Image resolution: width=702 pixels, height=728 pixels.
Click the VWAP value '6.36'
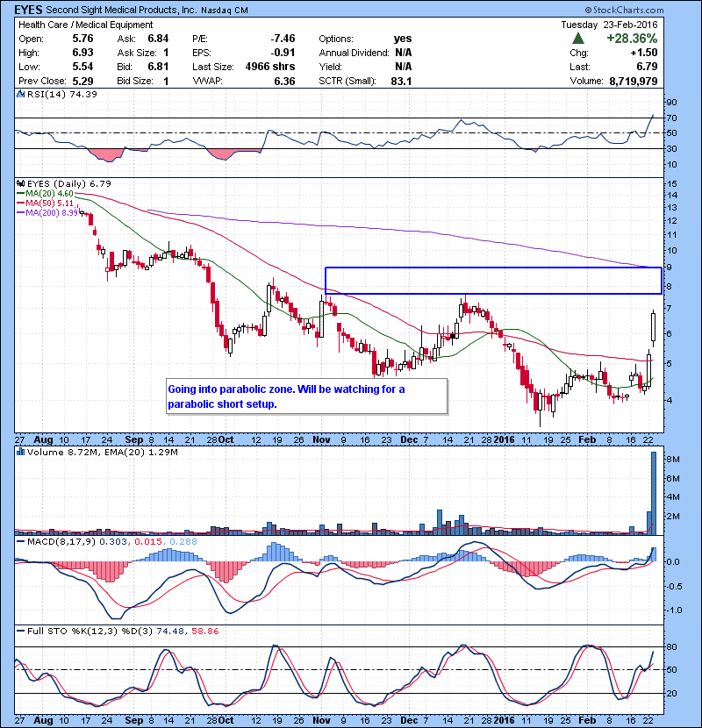284,82
